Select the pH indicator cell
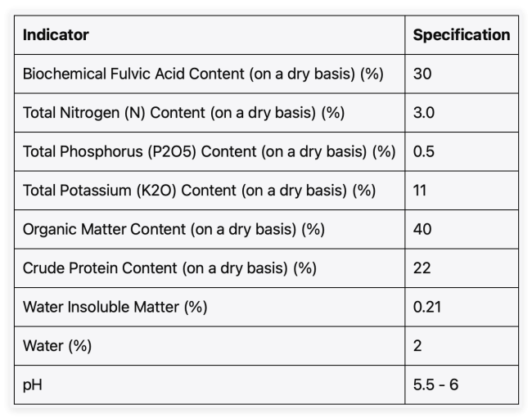The width and height of the screenshot is (532, 418). 210,384
